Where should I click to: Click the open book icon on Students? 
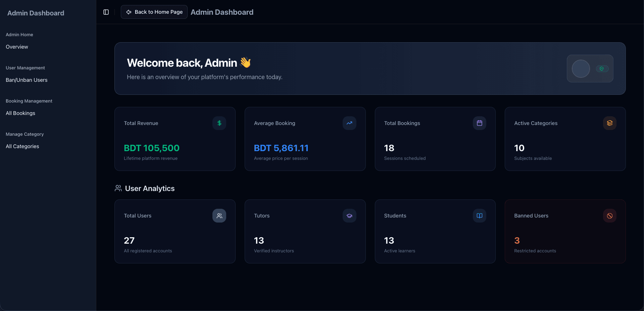pos(480,216)
